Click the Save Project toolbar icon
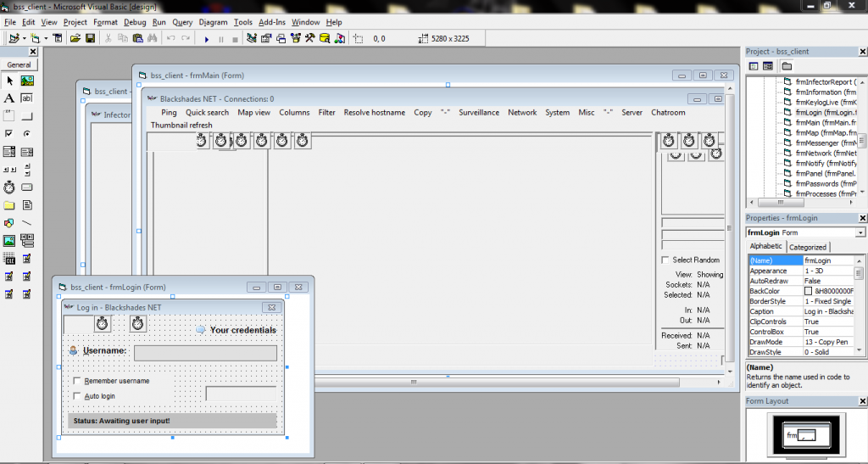Viewport: 868px width, 464px height. point(90,38)
